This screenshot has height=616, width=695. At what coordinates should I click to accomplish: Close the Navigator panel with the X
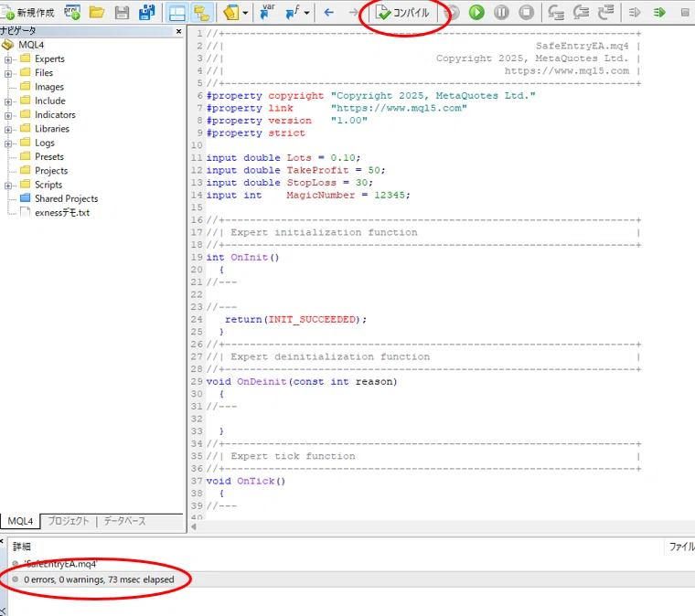pos(178,31)
